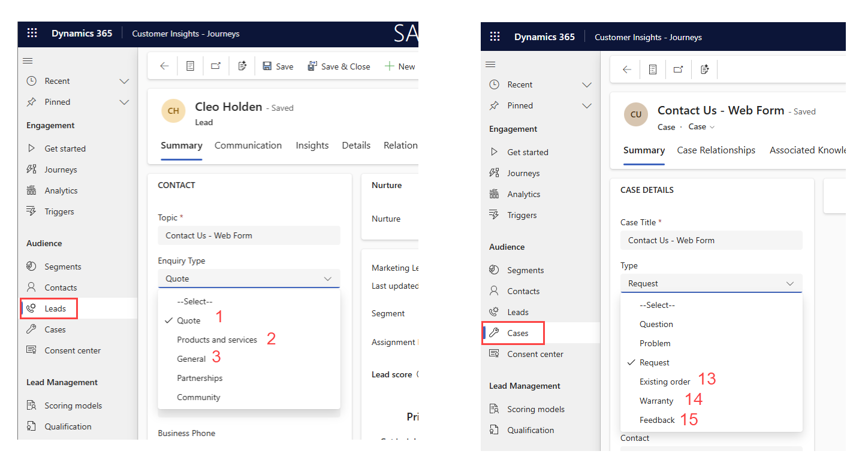
Task: Open Leads in right window sidebar
Action: coord(518,312)
